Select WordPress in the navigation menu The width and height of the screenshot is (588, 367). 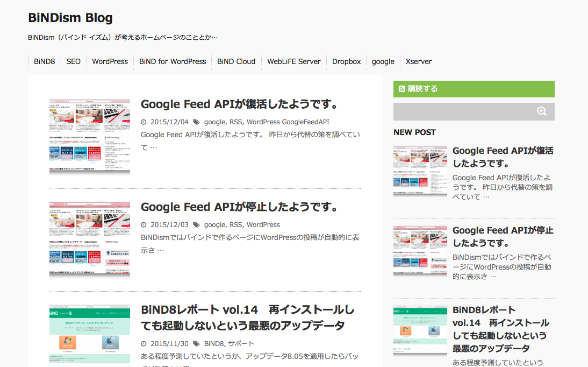tap(110, 61)
